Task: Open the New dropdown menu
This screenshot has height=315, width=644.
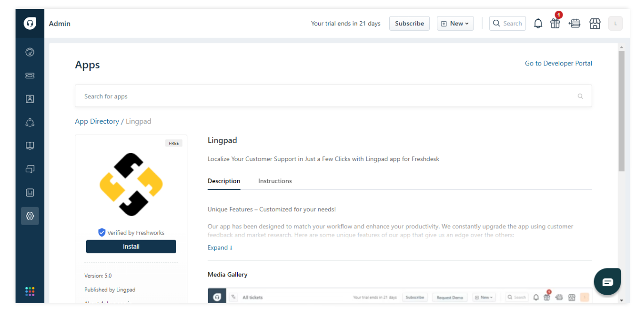Action: [455, 24]
